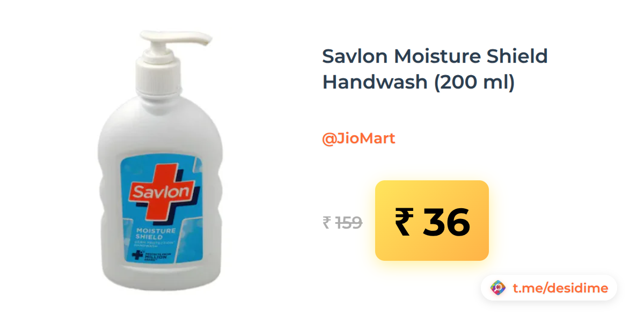Click the struck-through ₹ 159 price

pos(342,222)
